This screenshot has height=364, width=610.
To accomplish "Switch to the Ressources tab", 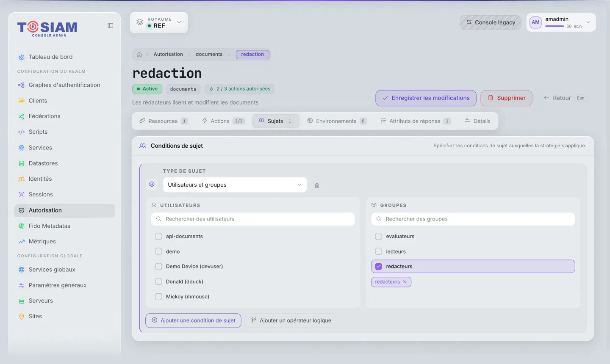I will (164, 121).
